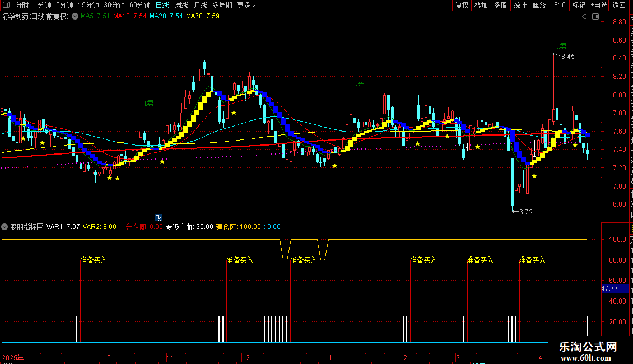633x364 pixels.
Task: Click the VAR1: 7.97 value
Action: point(63,227)
